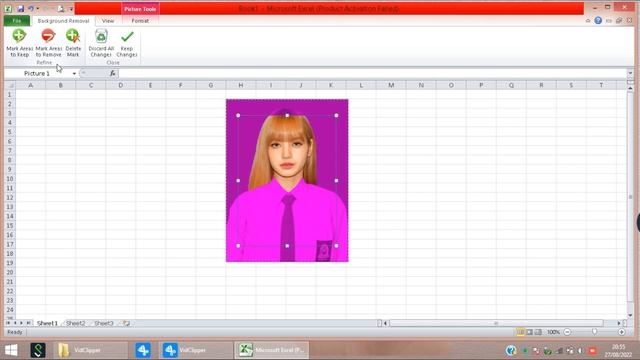Minimize the ribbon with caret icon
The width and height of the screenshot is (640, 360).
[588, 20]
